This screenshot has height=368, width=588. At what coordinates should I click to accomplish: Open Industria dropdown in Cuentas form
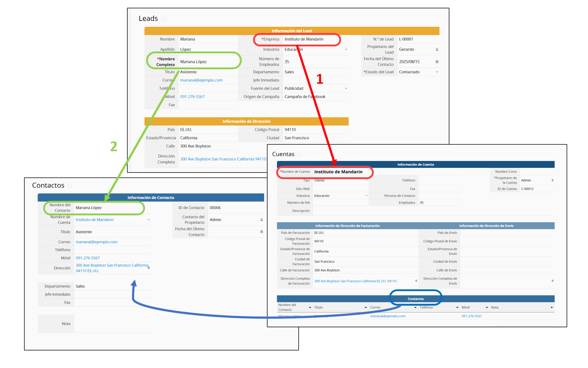pyautogui.click(x=367, y=196)
